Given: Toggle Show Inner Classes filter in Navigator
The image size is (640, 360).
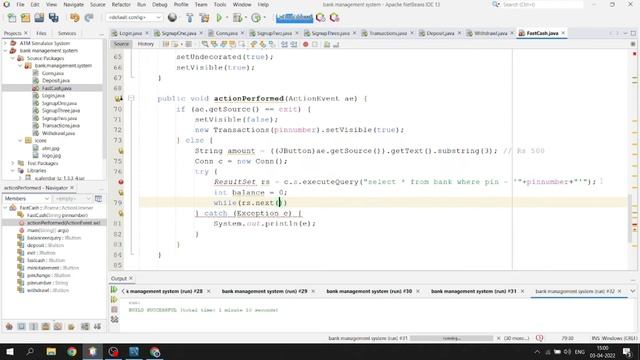Looking at the screenshot, I should pyautogui.click(x=58, y=327).
